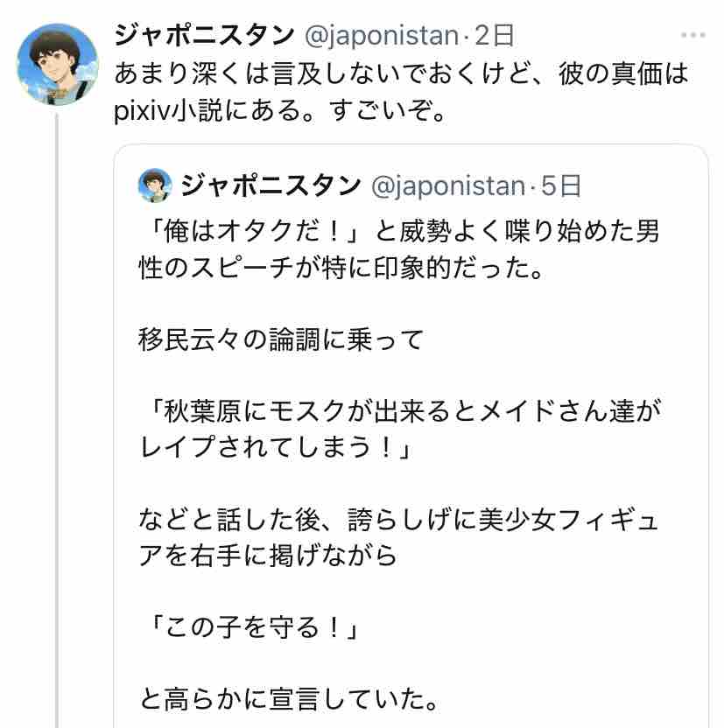Screen dimensions: 724x728
Task: Click the main tweet line starting あまり深くは言及しない
Action: (x=401, y=73)
